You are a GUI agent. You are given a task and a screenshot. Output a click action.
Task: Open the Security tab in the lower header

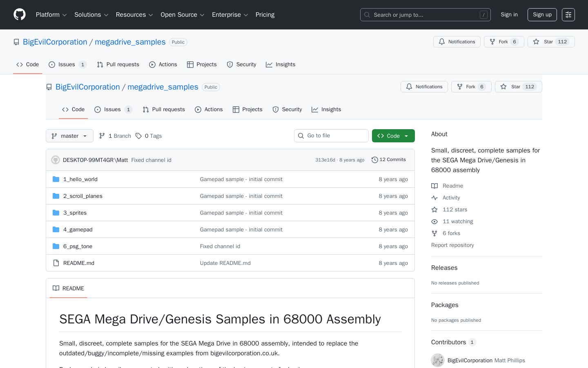[287, 110]
